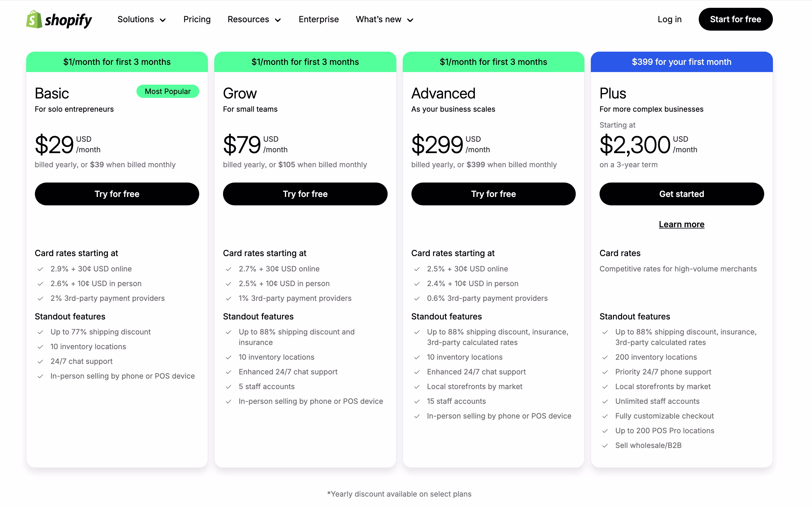Click Get started on Plus plan

(x=682, y=194)
